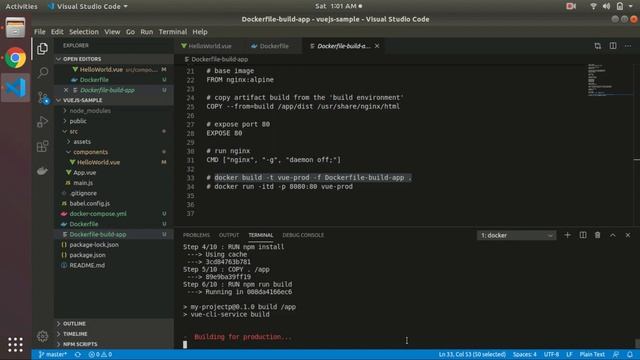Viewport: 640px width, 360px height.
Task: Open Source Control view in activity bar
Action: pos(42,98)
